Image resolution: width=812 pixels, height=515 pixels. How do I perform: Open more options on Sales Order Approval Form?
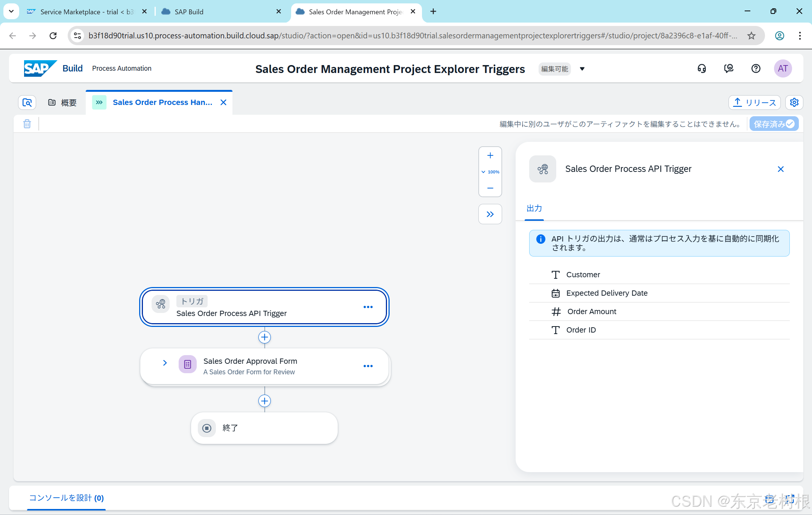[x=368, y=366]
